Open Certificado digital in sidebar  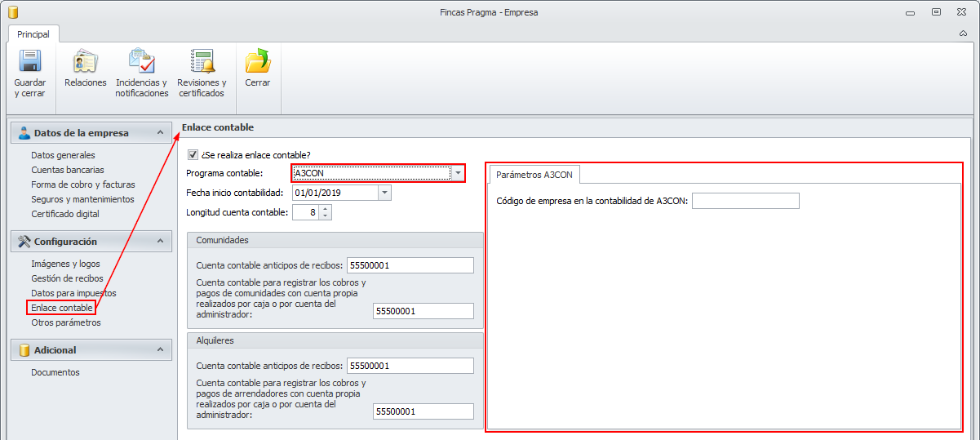[x=65, y=214]
